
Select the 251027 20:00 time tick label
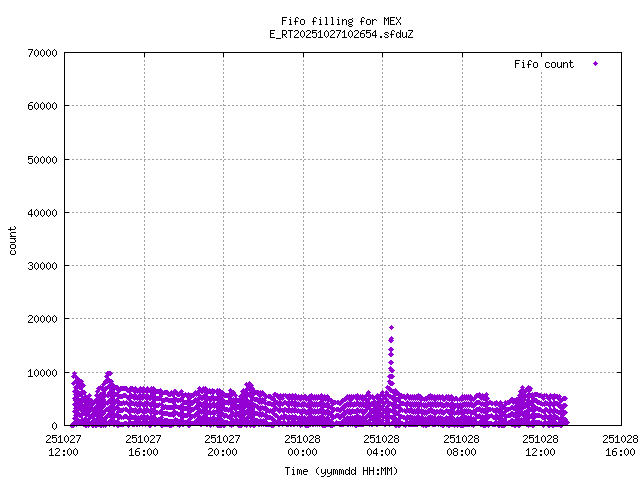(222, 444)
